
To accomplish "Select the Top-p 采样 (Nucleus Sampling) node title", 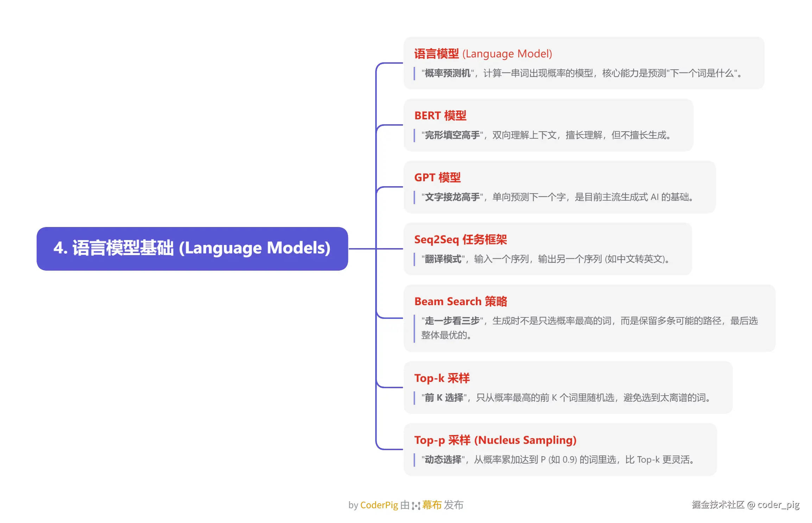I will (x=495, y=440).
